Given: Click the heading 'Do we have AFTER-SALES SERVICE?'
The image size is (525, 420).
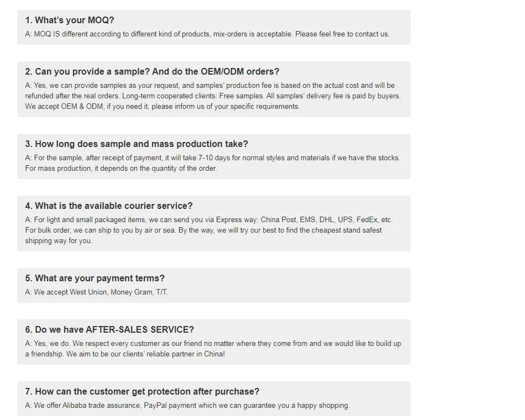Looking at the screenshot, I should coord(109,329).
